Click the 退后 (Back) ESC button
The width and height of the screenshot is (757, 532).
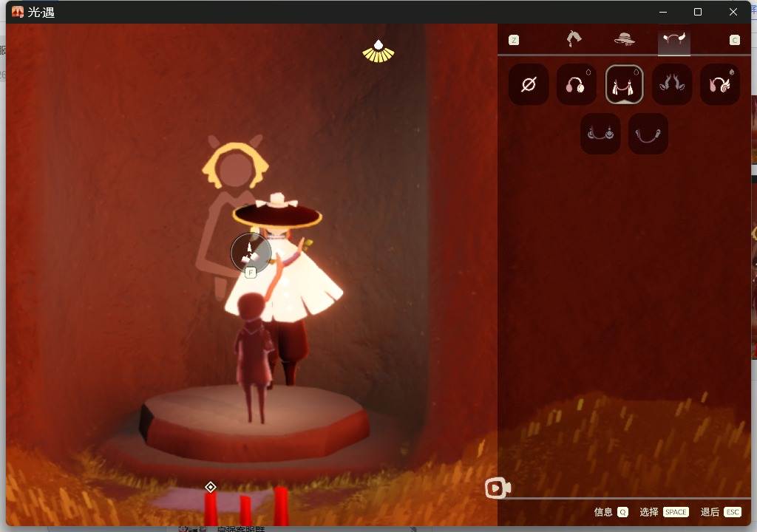(721, 512)
